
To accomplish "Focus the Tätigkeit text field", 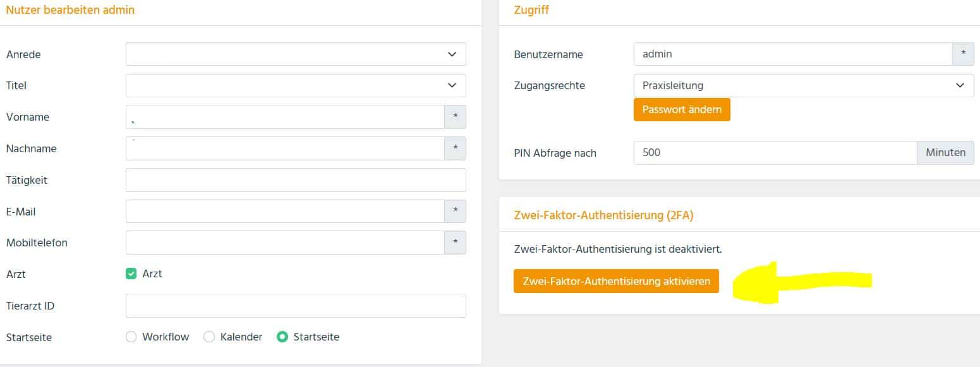I will click(x=296, y=180).
